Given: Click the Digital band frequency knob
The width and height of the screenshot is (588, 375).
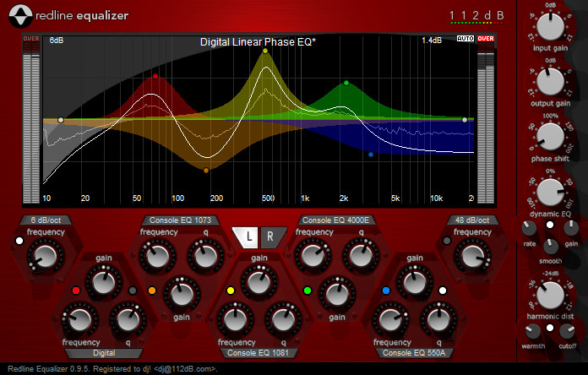Looking at the screenshot, I should coord(79,321).
